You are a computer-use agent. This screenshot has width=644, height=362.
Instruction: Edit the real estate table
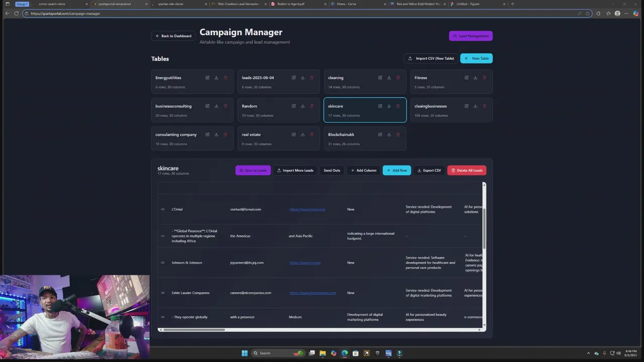click(294, 134)
